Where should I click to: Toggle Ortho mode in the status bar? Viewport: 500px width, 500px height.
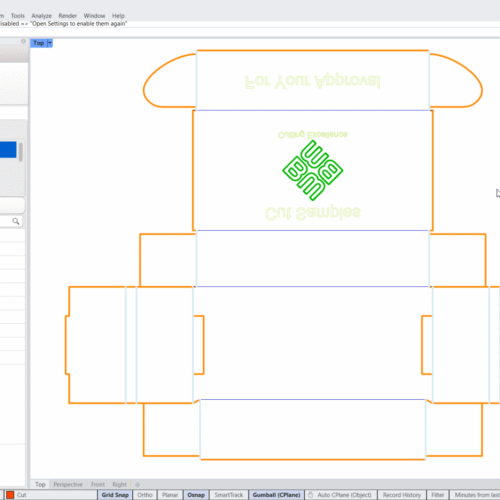point(145,495)
